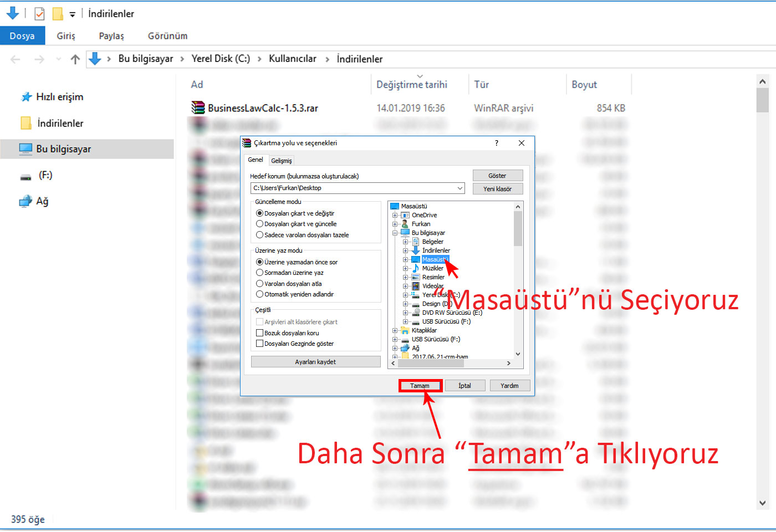Select İndirilenler in the dialog folder tree
This screenshot has height=532, width=776.
pyautogui.click(x=436, y=250)
